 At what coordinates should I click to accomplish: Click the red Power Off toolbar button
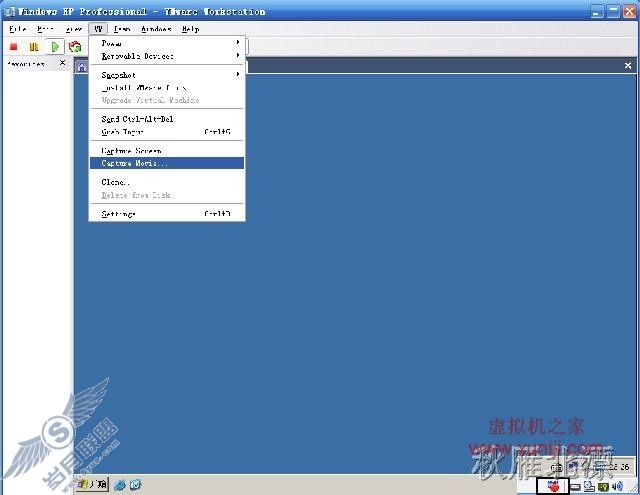click(x=13, y=47)
